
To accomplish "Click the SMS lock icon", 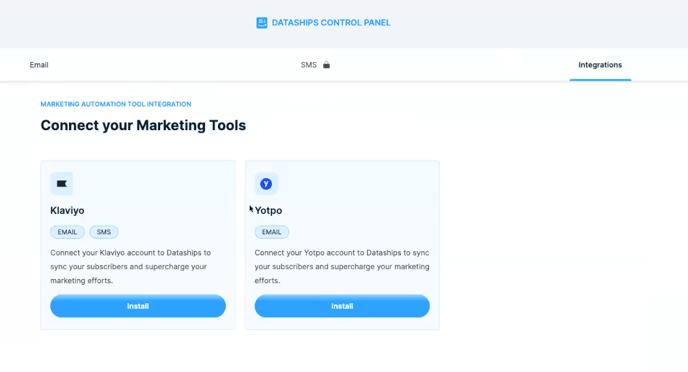I will 326,65.
